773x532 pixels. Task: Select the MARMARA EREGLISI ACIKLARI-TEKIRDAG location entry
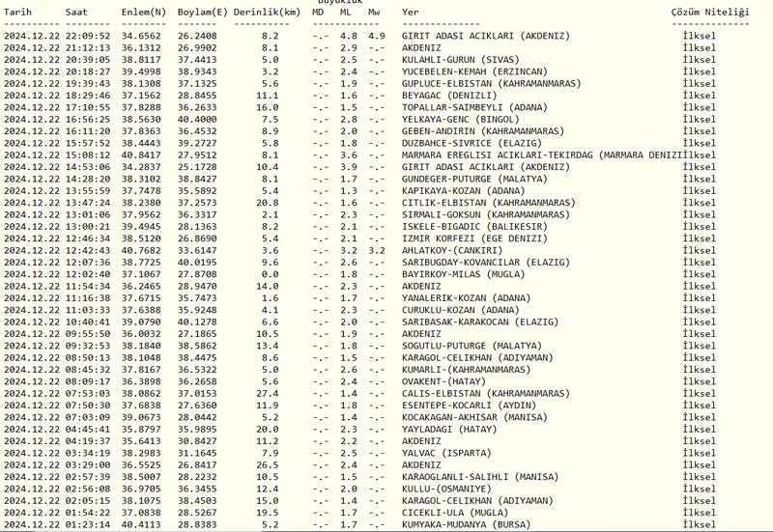click(x=541, y=154)
